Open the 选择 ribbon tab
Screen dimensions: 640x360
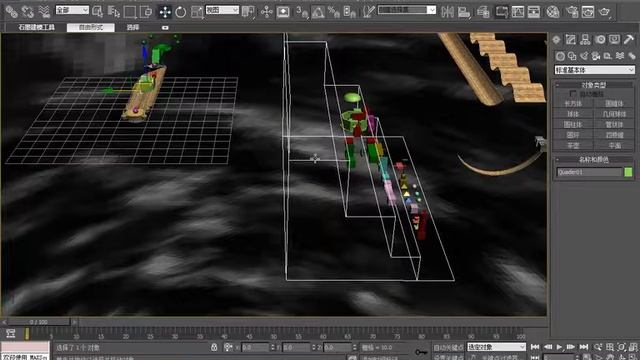133,27
